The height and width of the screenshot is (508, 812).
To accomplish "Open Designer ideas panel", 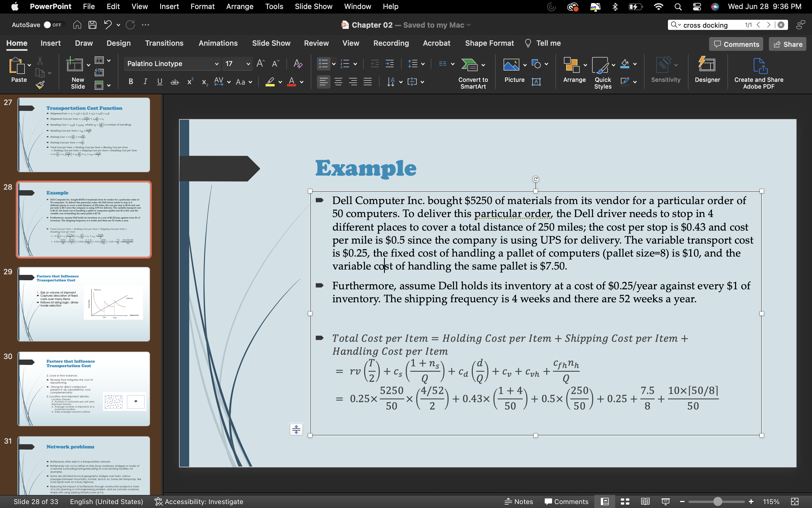I will tap(707, 64).
